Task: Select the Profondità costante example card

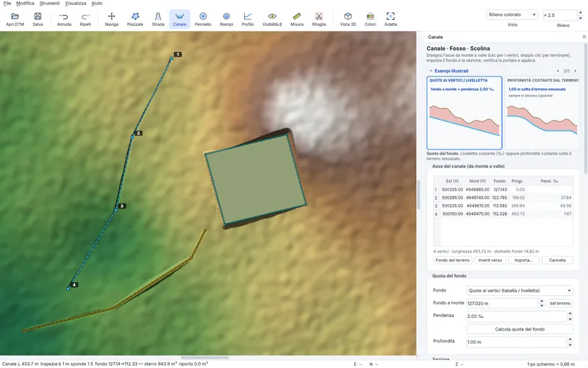Action: 542,113
